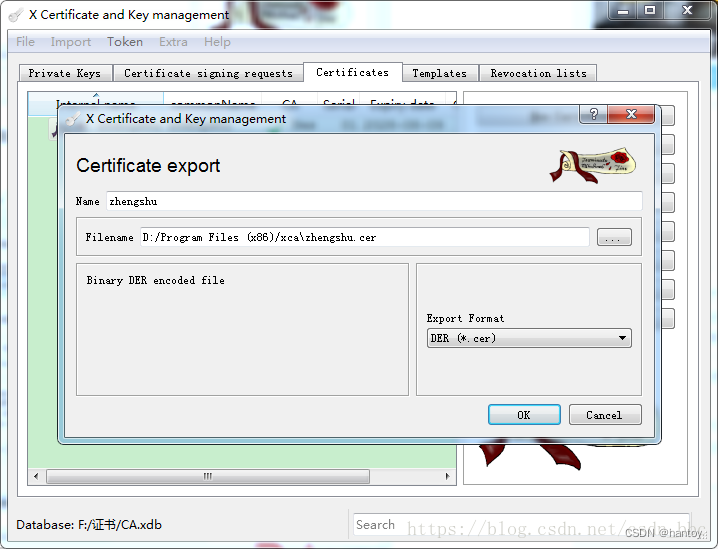The width and height of the screenshot is (718, 549).
Task: Select the Certificates tab
Action: [x=353, y=72]
